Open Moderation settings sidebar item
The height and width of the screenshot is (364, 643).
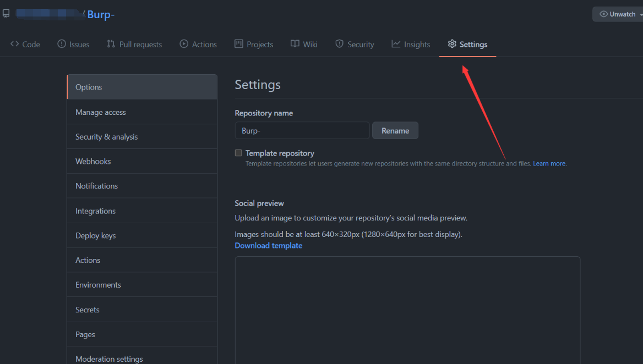click(x=142, y=355)
